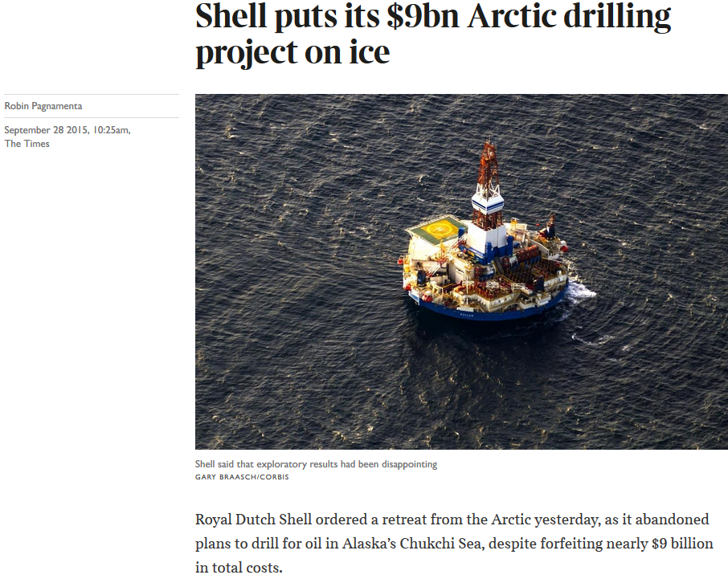728x579 pixels.
Task: Click the word Arctic in the headline
Action: point(512,16)
